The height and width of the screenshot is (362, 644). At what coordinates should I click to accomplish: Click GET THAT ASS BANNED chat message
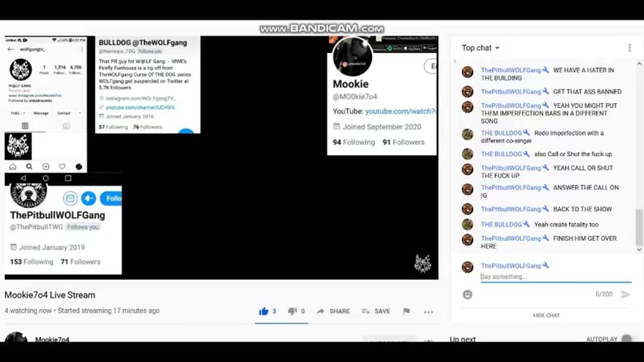(x=587, y=92)
